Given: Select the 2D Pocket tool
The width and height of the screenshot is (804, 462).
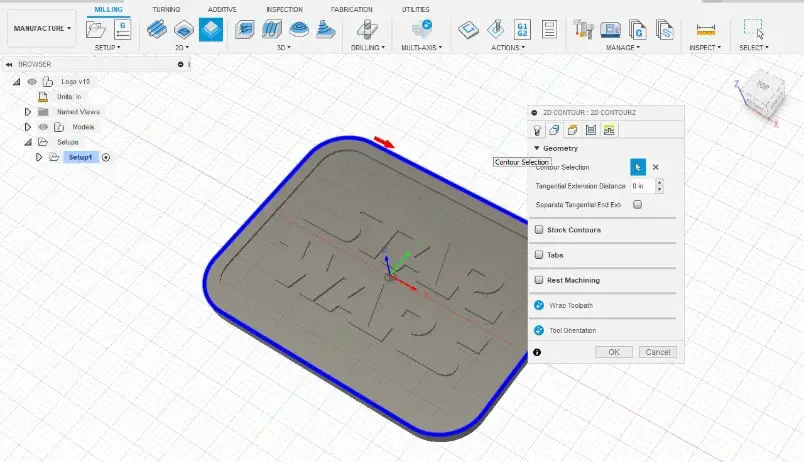Looking at the screenshot, I should (x=184, y=29).
